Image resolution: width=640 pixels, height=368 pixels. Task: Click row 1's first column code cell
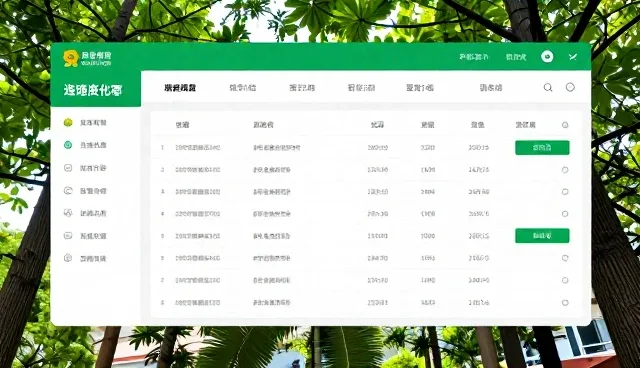[198, 148]
